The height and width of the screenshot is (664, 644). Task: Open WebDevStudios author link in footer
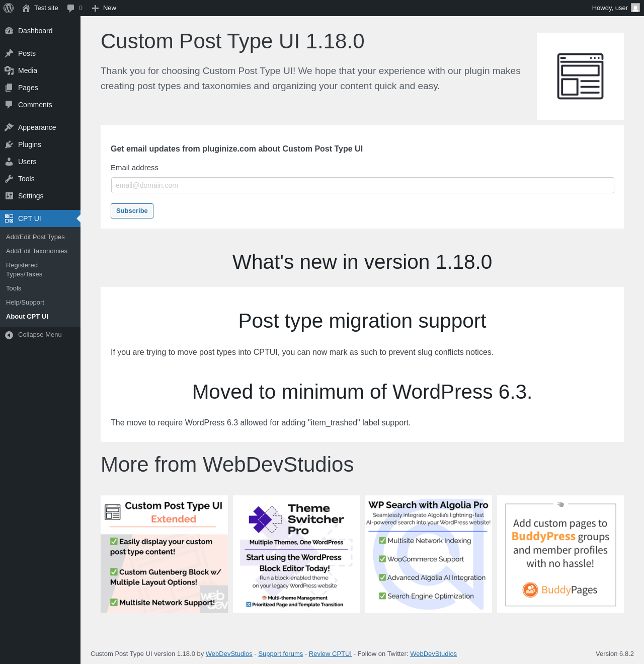coord(229,654)
